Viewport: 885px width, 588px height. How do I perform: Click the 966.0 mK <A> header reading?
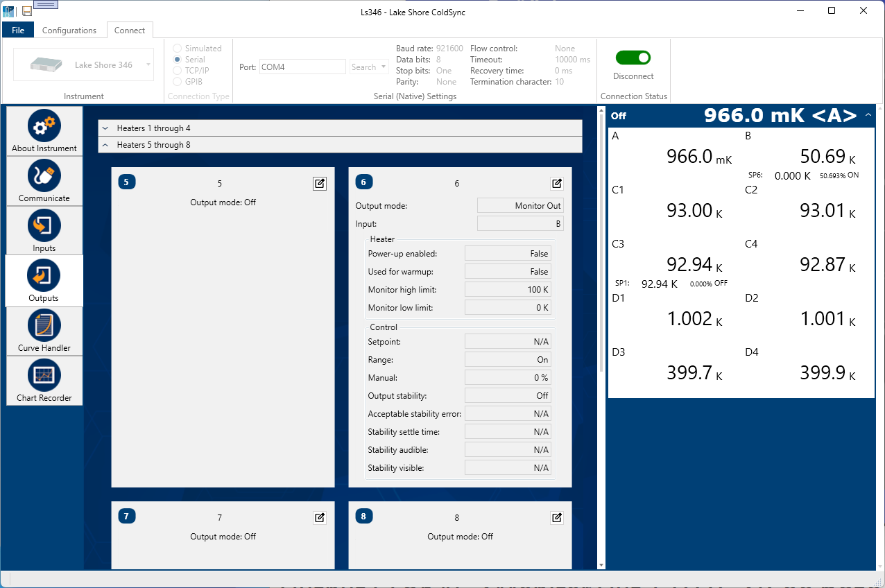(x=780, y=115)
